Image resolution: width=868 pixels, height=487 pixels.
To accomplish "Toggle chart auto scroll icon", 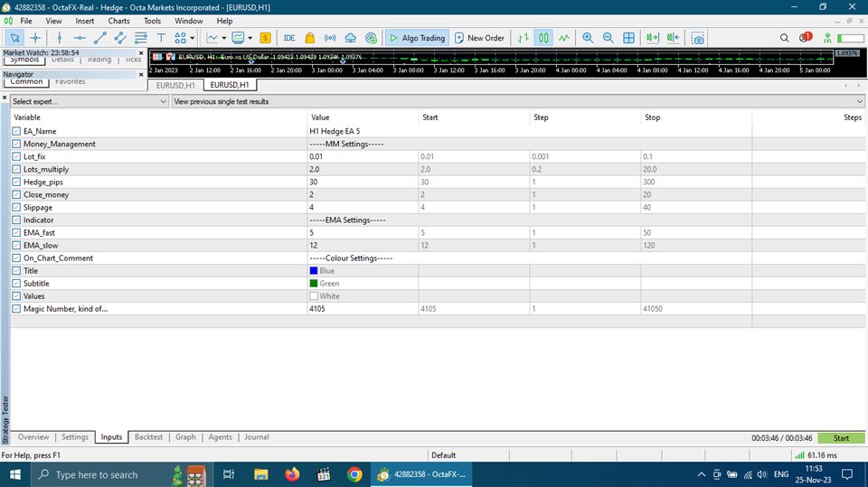I will (652, 38).
